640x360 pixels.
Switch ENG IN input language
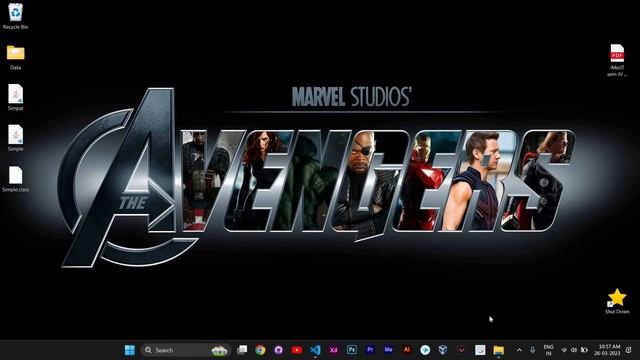coord(548,350)
